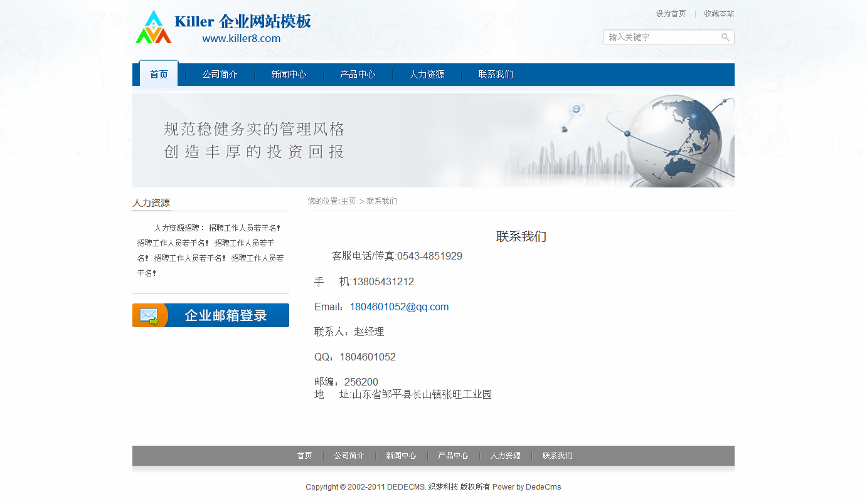Open 公司简介 in the top navigation
This screenshot has width=867, height=504.
coord(220,75)
